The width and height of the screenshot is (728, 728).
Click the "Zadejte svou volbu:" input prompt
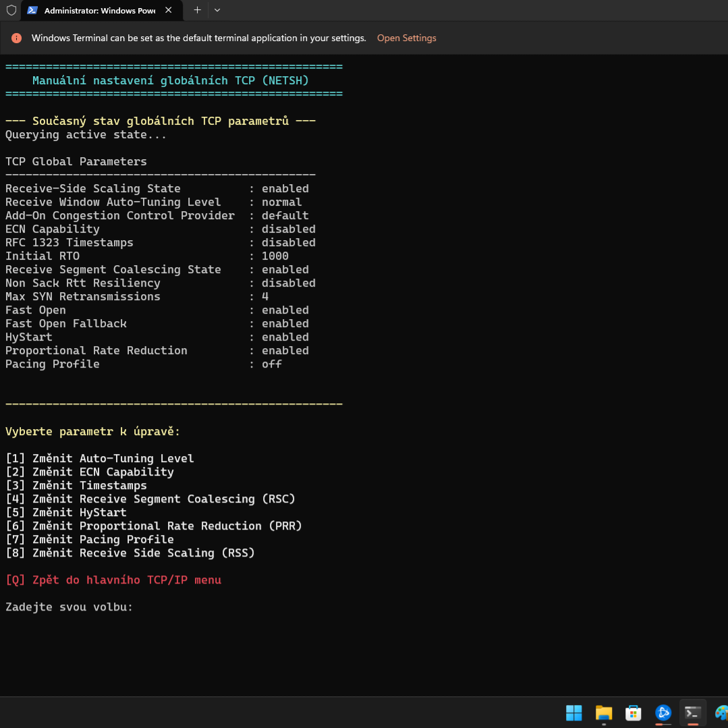(x=69, y=607)
